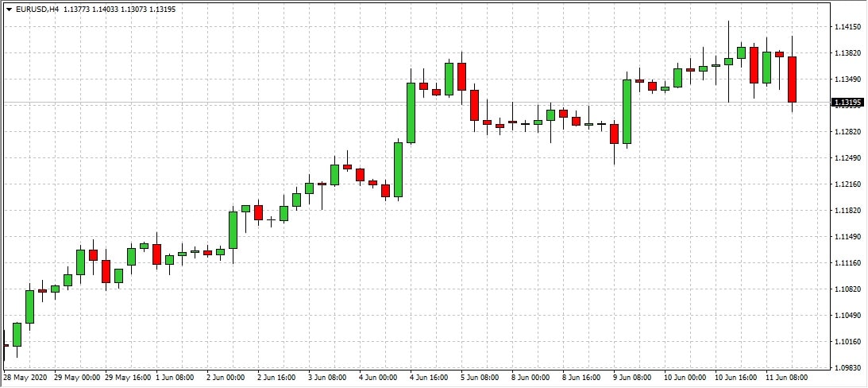Click the 28 May 2020 date label
868x388 pixels.
tap(25, 378)
